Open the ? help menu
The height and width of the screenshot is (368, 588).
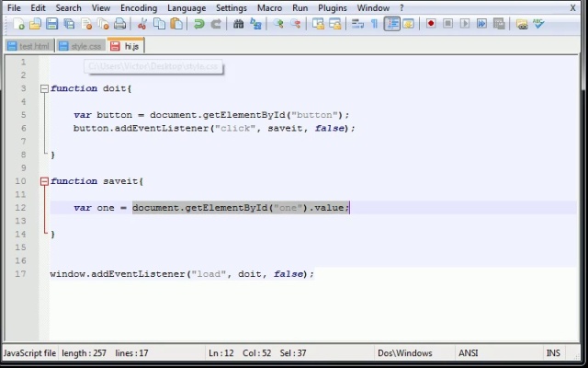click(401, 8)
